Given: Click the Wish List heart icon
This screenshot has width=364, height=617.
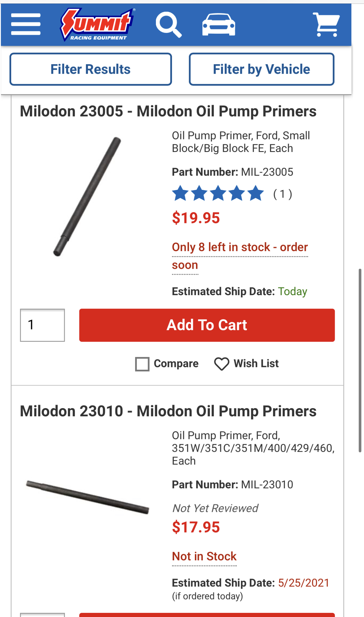Looking at the screenshot, I should (222, 364).
